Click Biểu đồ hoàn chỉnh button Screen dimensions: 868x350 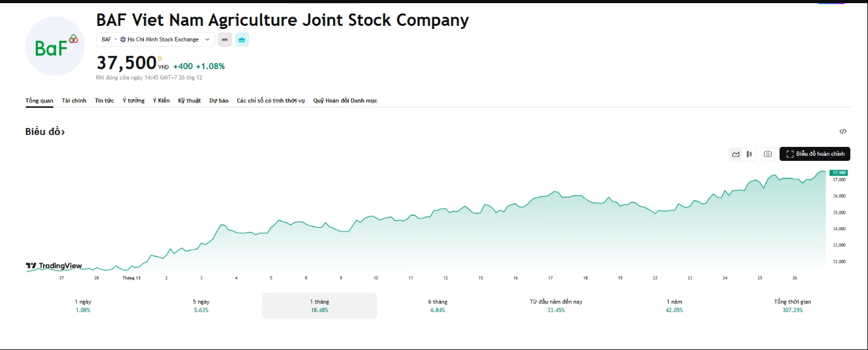click(814, 154)
